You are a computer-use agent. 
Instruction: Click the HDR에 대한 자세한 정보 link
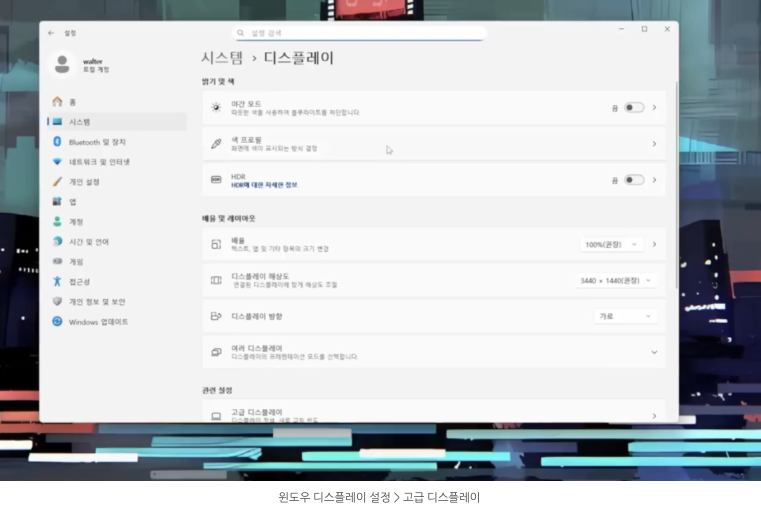pyautogui.click(x=264, y=185)
